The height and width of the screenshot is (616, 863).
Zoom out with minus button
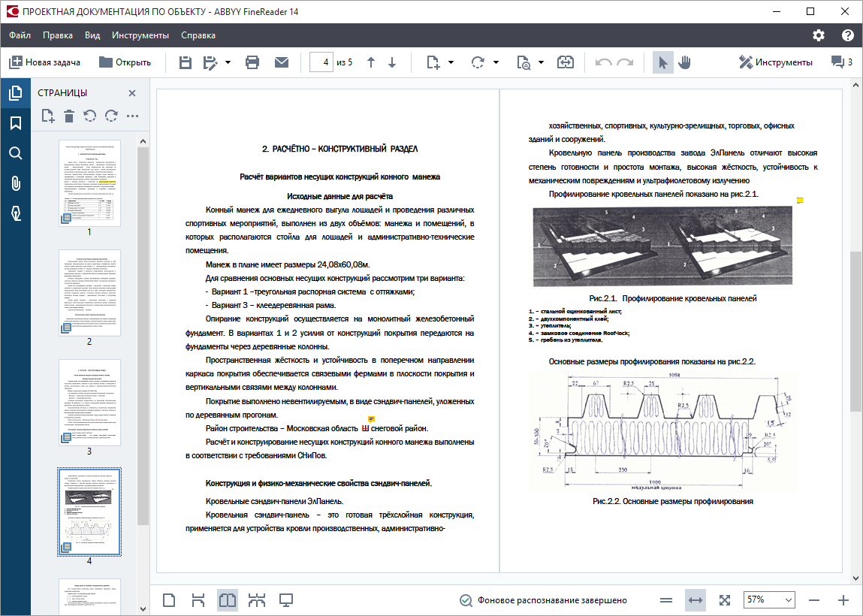815,600
